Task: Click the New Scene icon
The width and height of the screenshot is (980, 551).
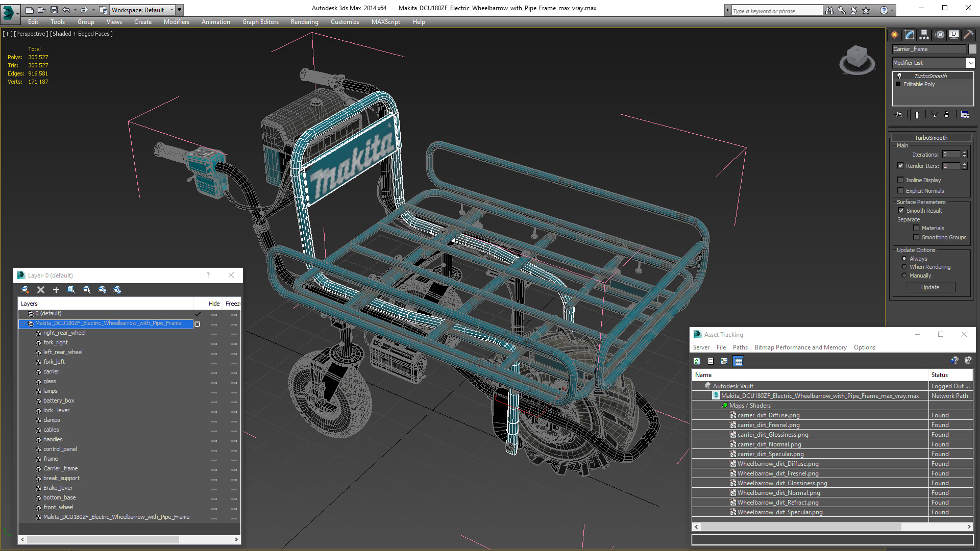Action: [x=30, y=10]
